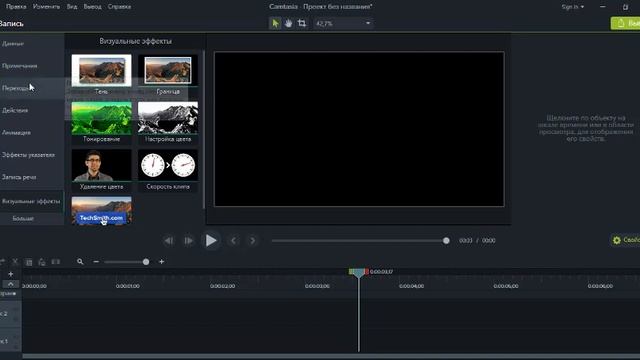This screenshot has width=640, height=360.
Task: Open the Правка menu
Action: pos(16,7)
